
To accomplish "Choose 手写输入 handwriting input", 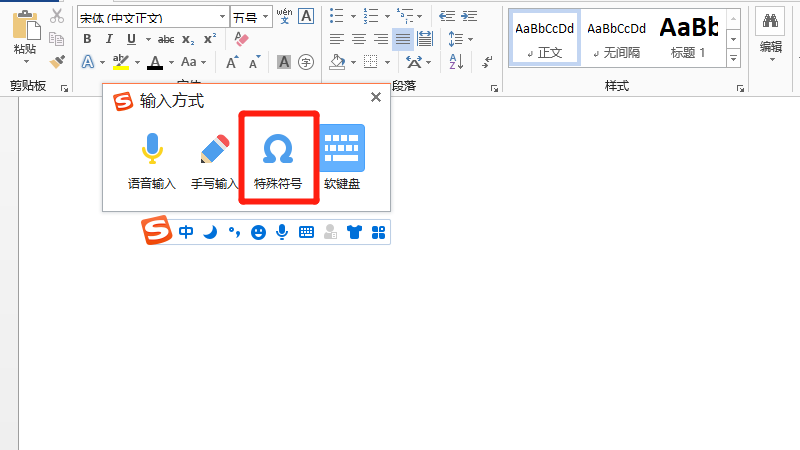I will pos(214,158).
